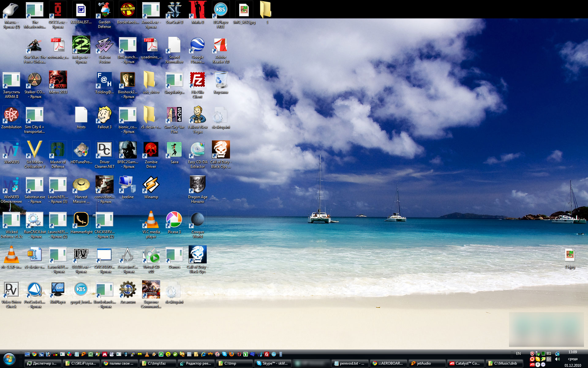Open Skype from the quick launch bar
Image resolution: width=588 pixels, height=368 pixels.
[x=224, y=354]
